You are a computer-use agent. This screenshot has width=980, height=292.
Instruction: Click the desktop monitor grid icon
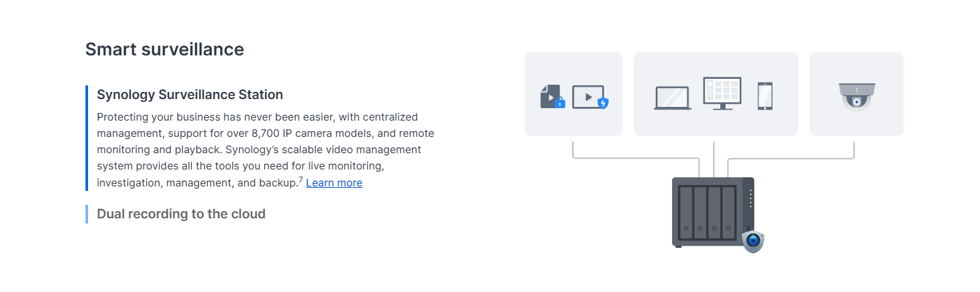point(722,93)
